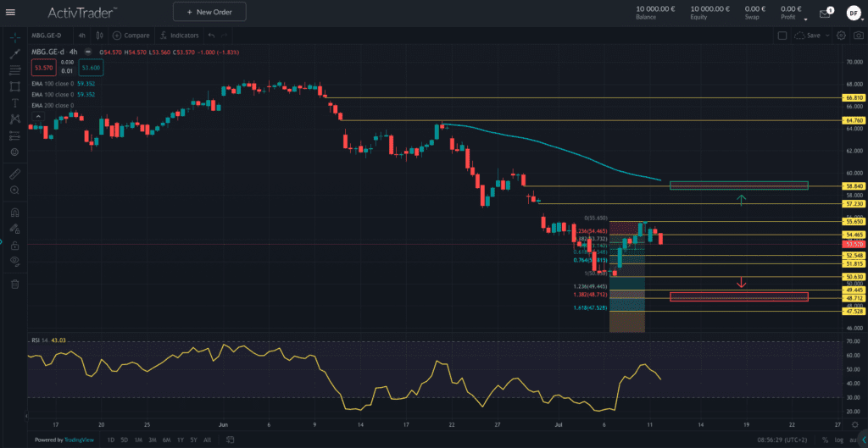868x448 pixels.
Task: Hide all drawings with eye icon
Action: (x=14, y=261)
